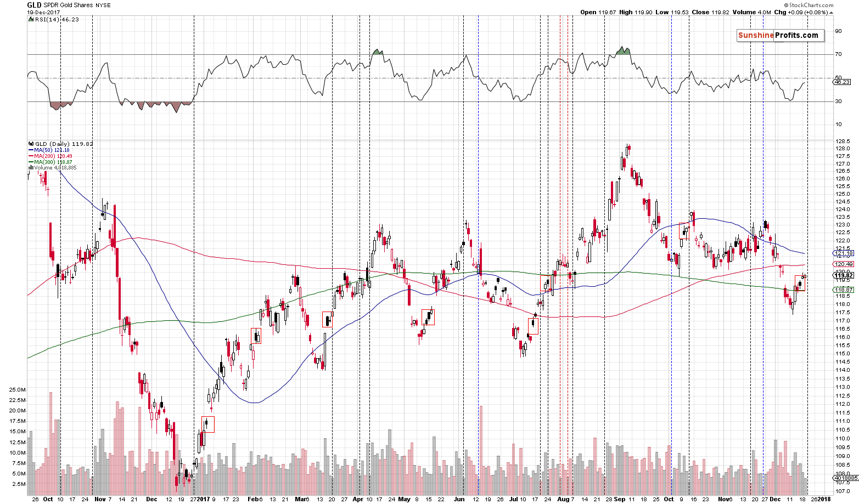This screenshot has width=859, height=504.
Task: Click the 90 level on RSI axis
Action: point(838,31)
